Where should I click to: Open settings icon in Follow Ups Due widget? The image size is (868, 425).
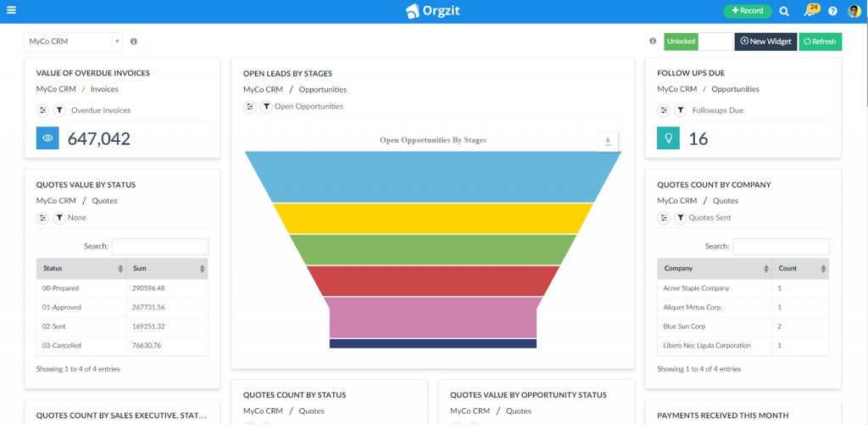(664, 110)
